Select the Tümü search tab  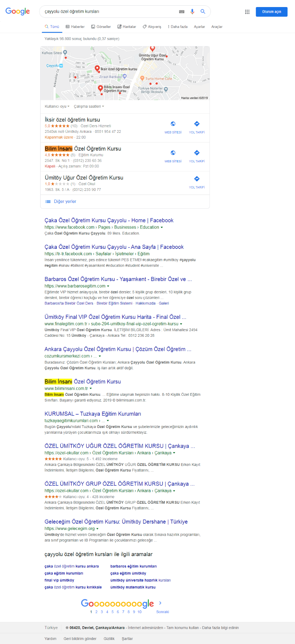(52, 26)
